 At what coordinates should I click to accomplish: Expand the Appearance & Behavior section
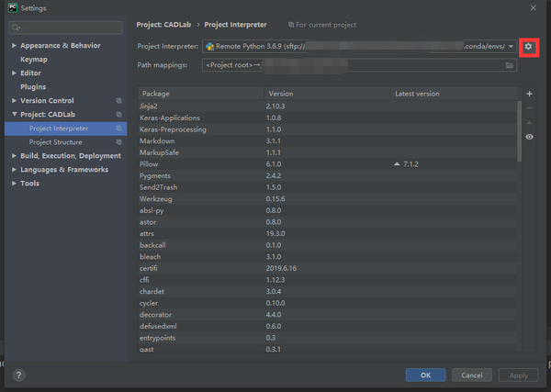click(x=14, y=45)
